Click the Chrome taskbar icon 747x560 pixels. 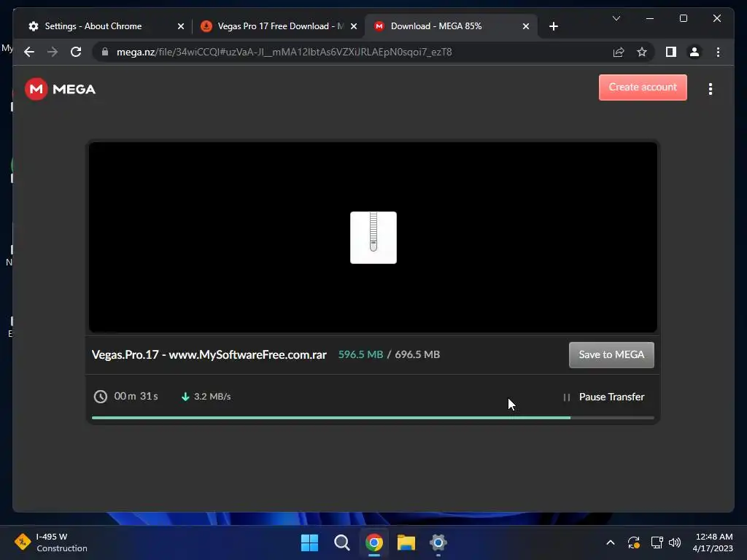click(374, 542)
